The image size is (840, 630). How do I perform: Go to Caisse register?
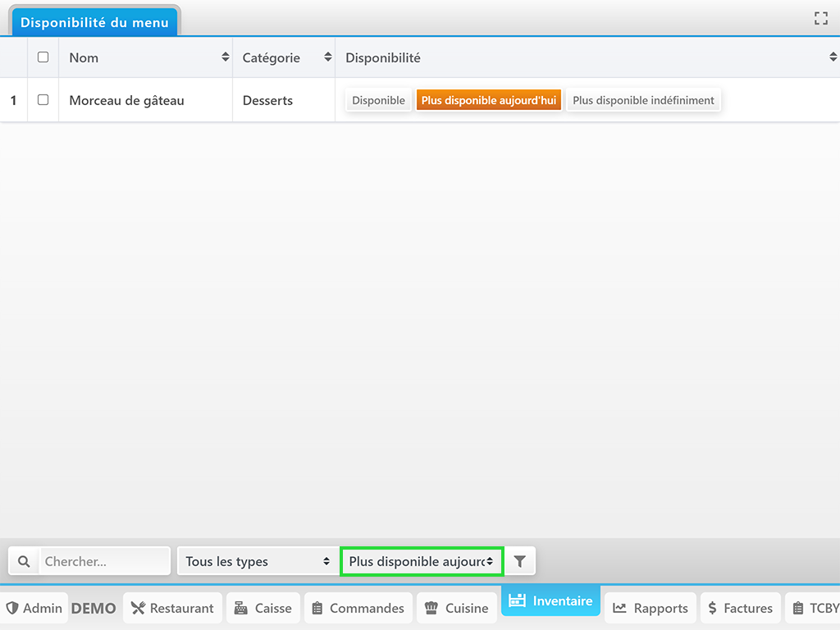(x=262, y=609)
